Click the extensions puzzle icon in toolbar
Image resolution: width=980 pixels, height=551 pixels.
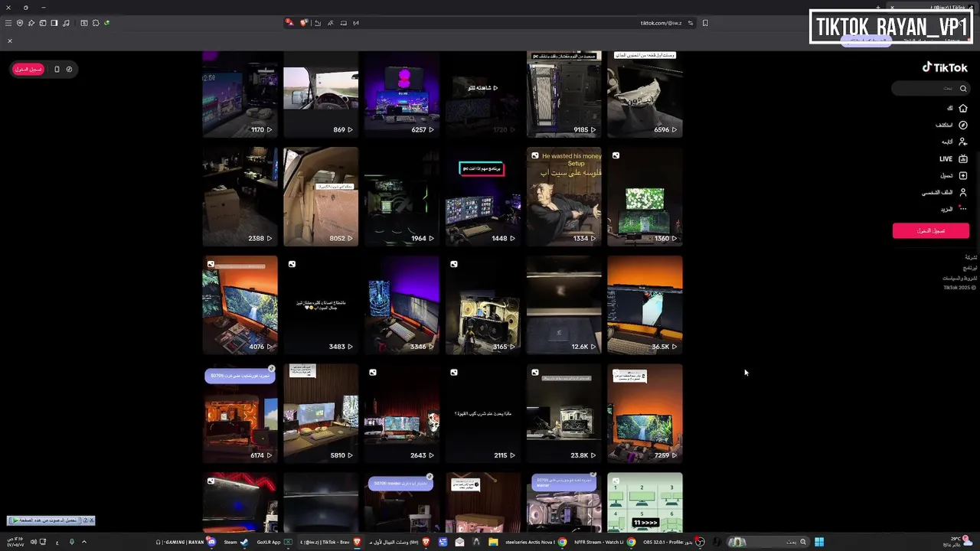(x=96, y=23)
